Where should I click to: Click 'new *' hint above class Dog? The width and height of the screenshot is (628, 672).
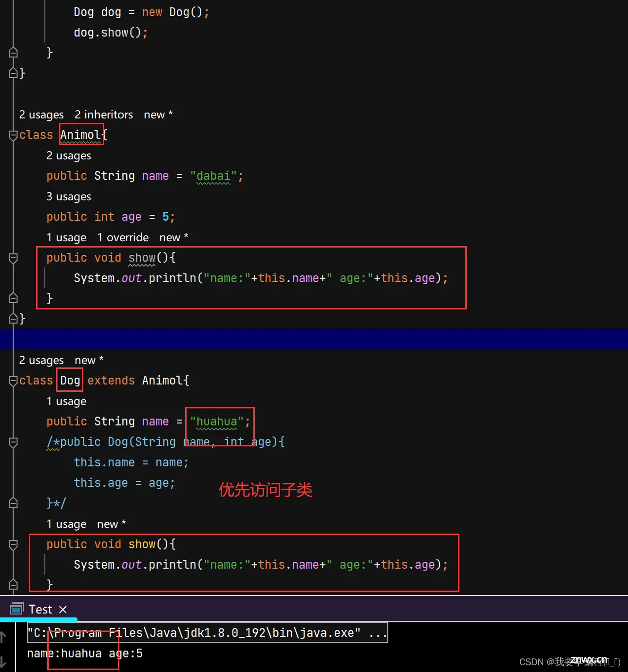click(89, 360)
